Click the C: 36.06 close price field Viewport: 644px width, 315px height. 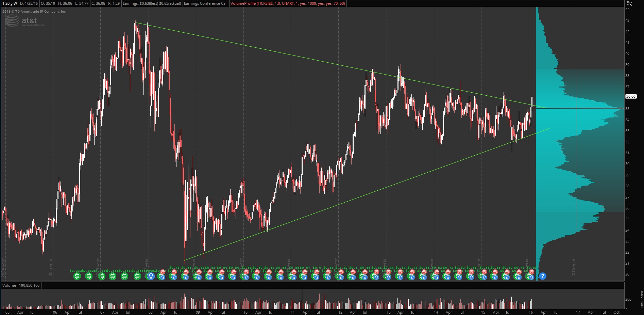pyautogui.click(x=98, y=3)
